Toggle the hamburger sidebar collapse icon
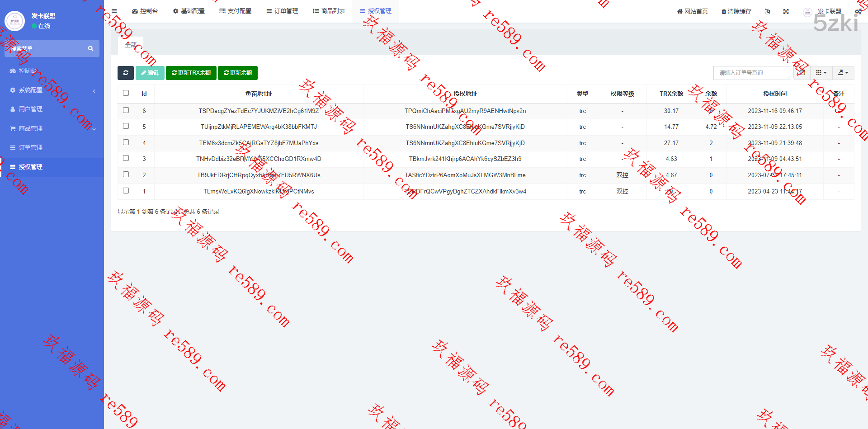Viewport: 868px width, 429px height. point(114,11)
